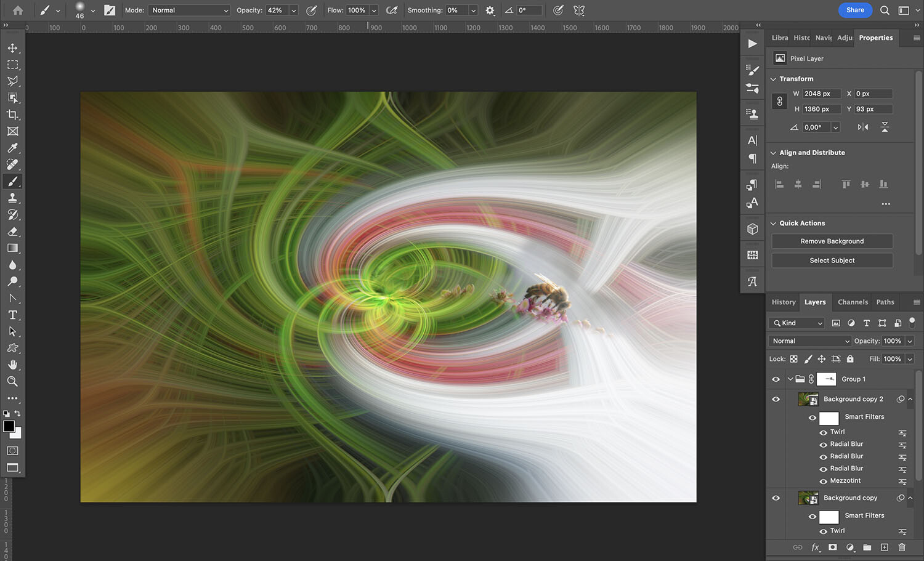This screenshot has height=561, width=924.
Task: Select the Crop tool
Action: (12, 115)
